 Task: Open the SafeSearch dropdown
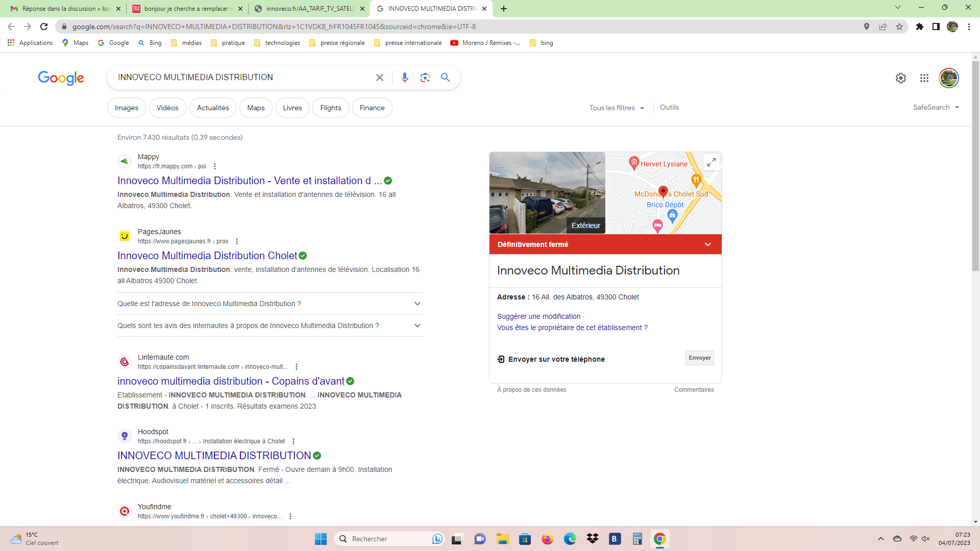tap(936, 107)
